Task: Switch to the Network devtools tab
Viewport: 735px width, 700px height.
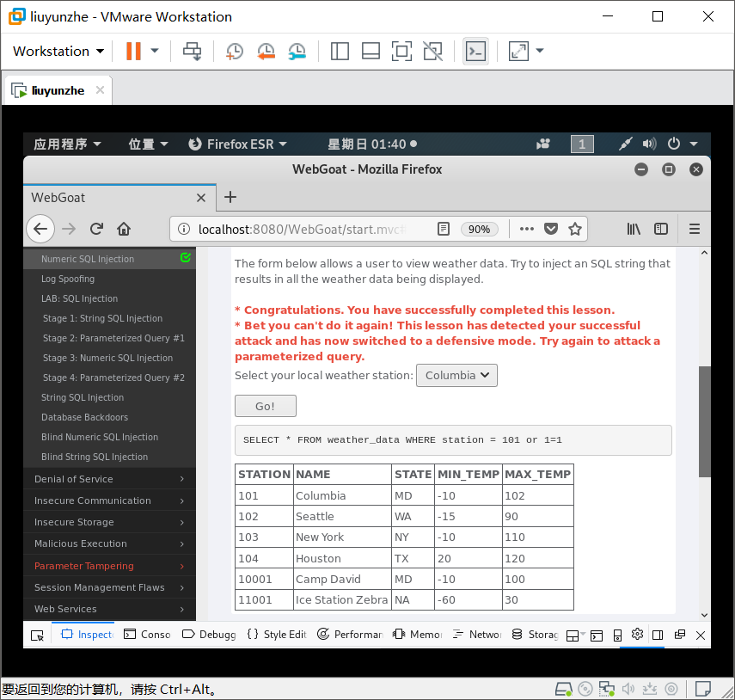Action: [477, 635]
